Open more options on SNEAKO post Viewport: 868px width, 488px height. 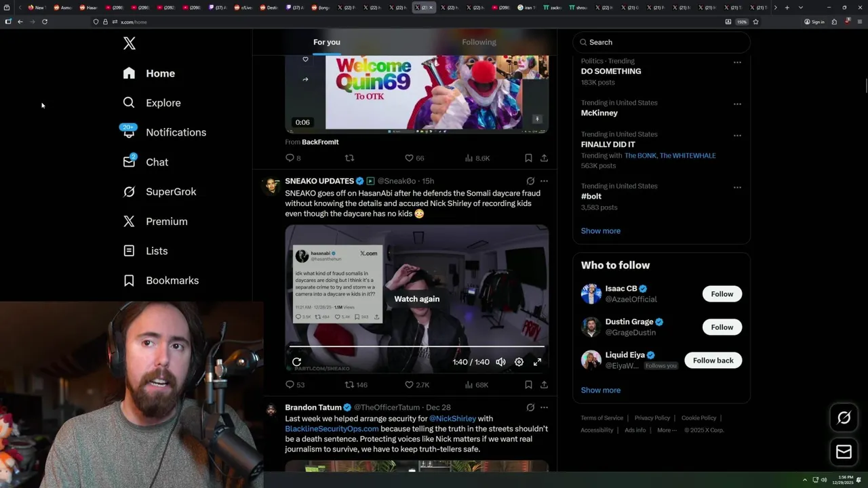click(x=544, y=181)
